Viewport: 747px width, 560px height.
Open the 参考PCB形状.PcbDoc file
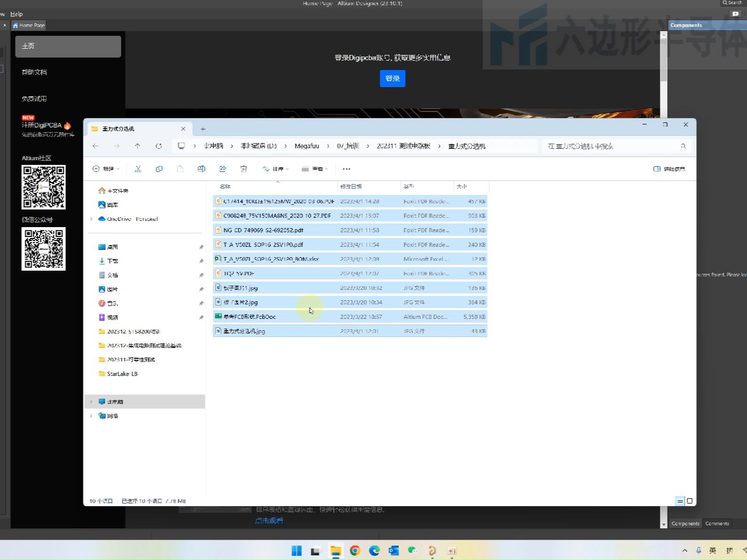pos(250,316)
